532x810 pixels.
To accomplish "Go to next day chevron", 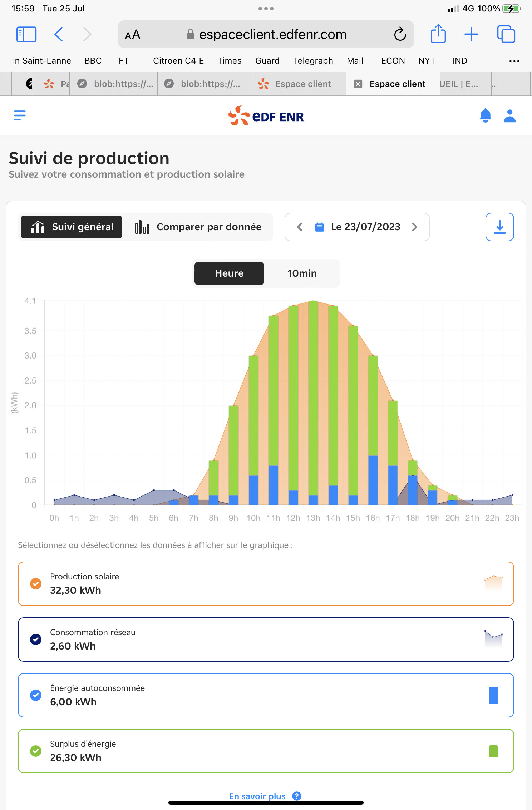I will tap(415, 227).
